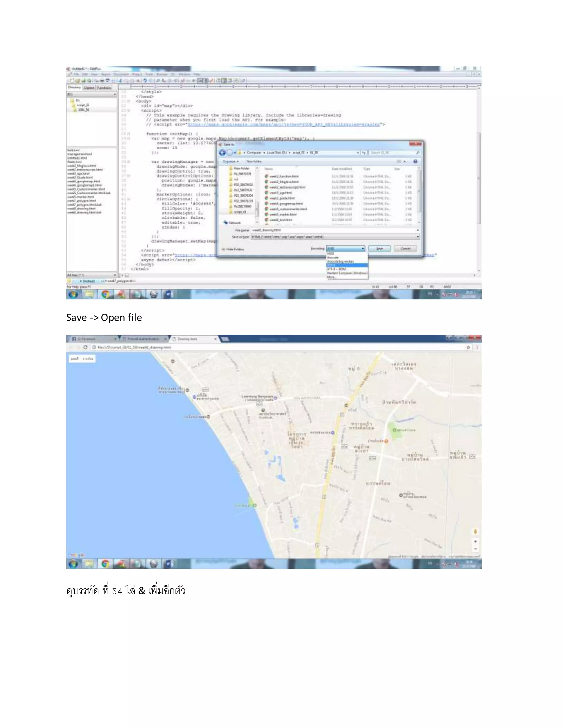Screen dimensions: 563x728
Task: Switch to the Cliptext tab
Action: point(89,88)
